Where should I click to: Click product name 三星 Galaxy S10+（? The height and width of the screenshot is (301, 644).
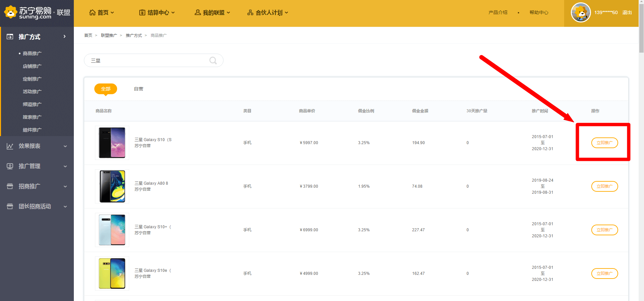[153, 227]
